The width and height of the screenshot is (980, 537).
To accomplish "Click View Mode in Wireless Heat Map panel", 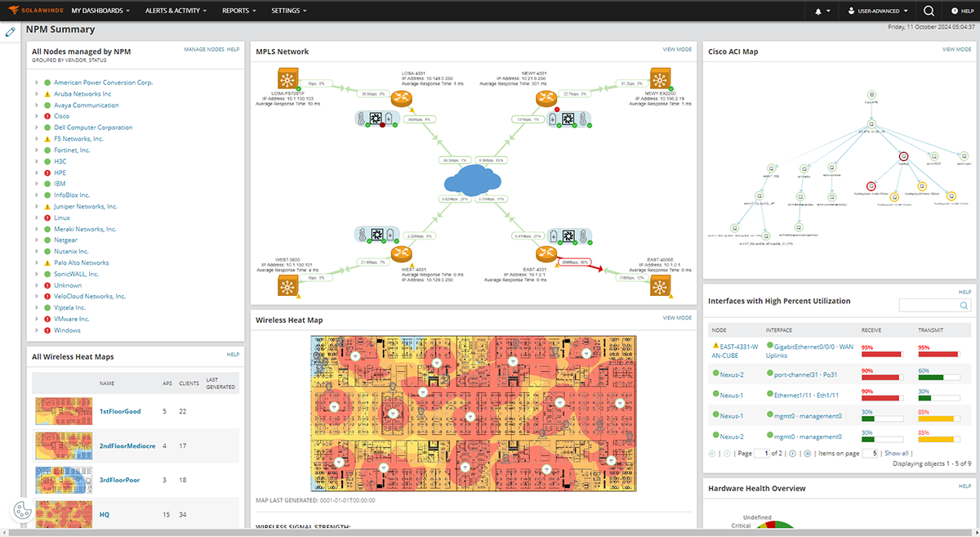I will pyautogui.click(x=677, y=318).
